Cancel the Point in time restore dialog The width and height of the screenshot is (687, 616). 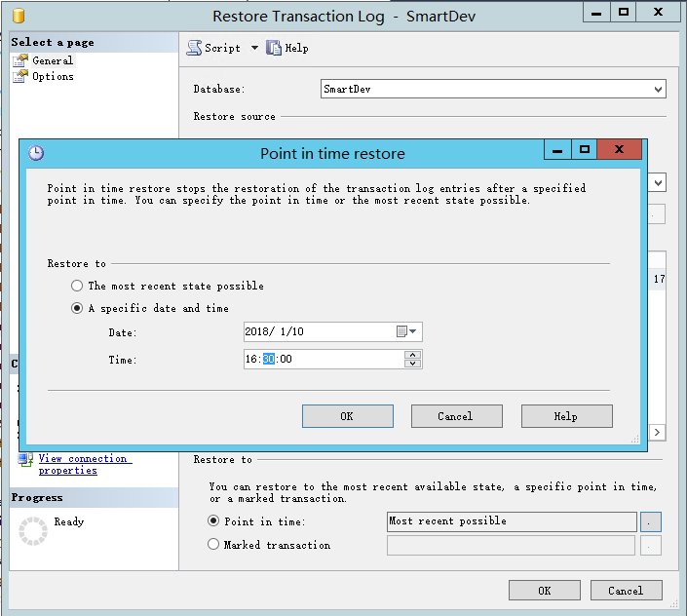[x=456, y=416]
